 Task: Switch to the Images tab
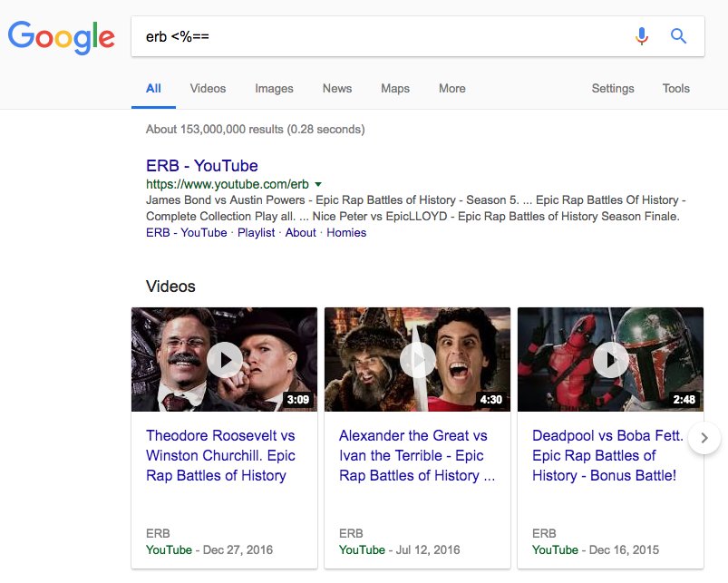point(274,88)
